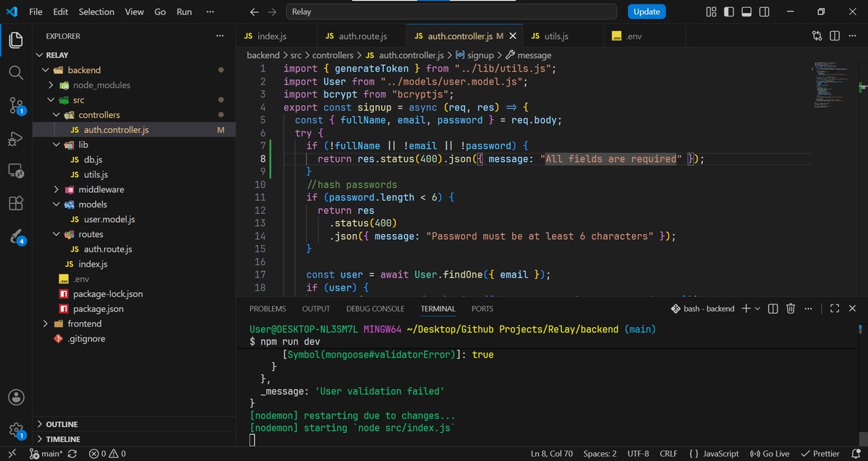
Task: Collapse the controllers folder
Action: [56, 115]
